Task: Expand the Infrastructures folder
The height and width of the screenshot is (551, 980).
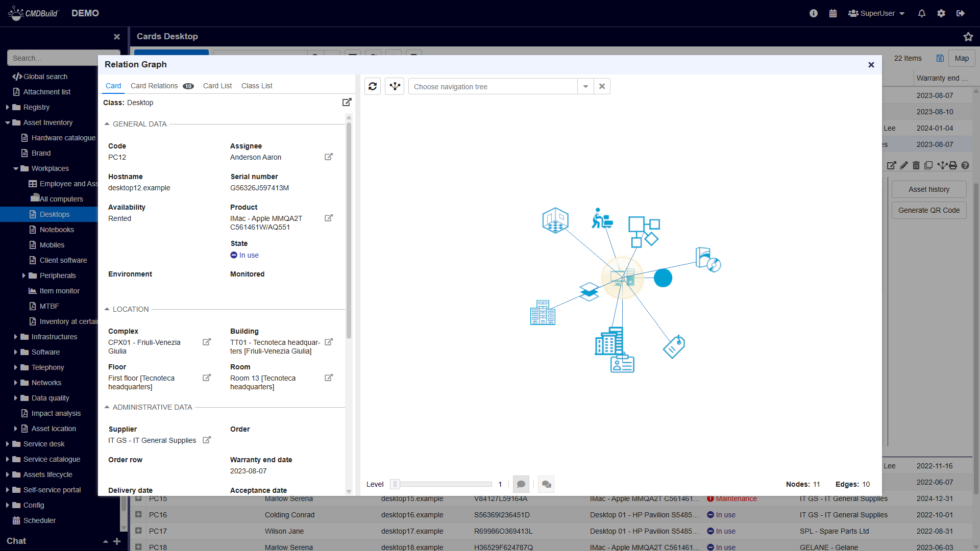Action: (x=16, y=337)
